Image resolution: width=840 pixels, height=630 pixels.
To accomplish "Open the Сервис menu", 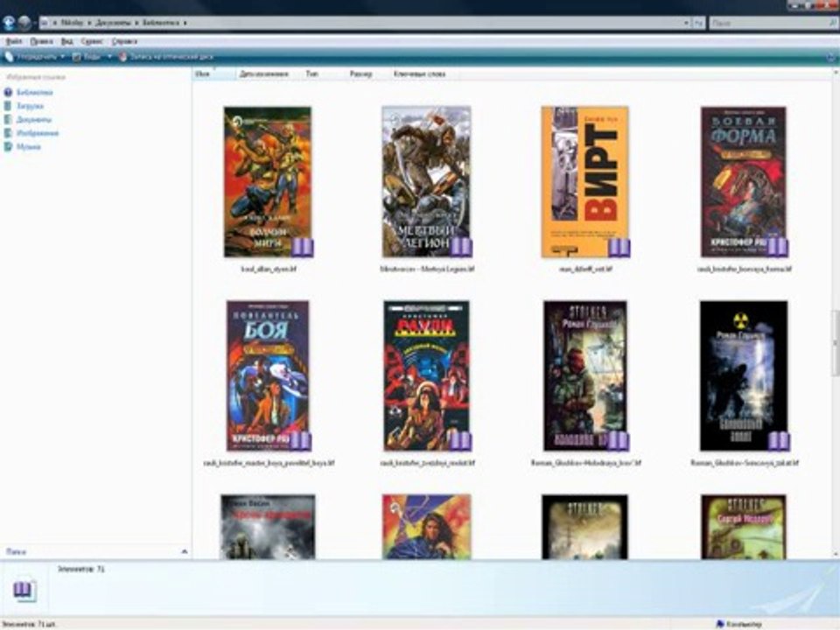I will [92, 41].
